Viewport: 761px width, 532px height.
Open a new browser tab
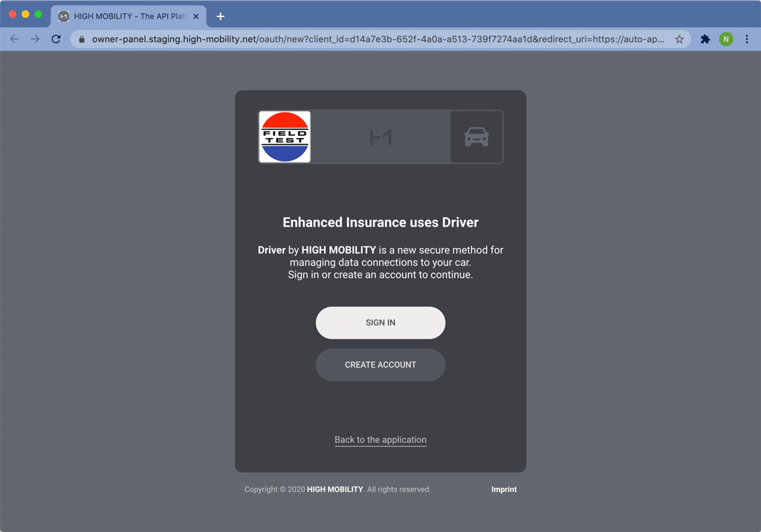pyautogui.click(x=220, y=16)
